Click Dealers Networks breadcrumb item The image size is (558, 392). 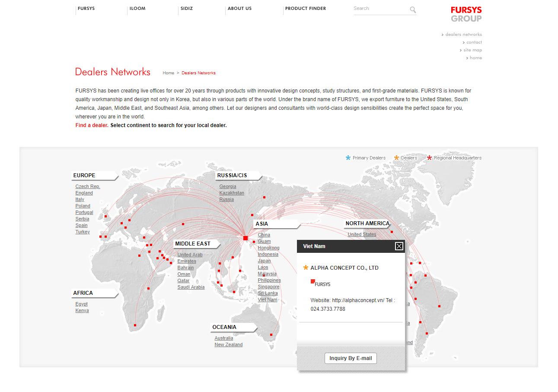pos(198,73)
